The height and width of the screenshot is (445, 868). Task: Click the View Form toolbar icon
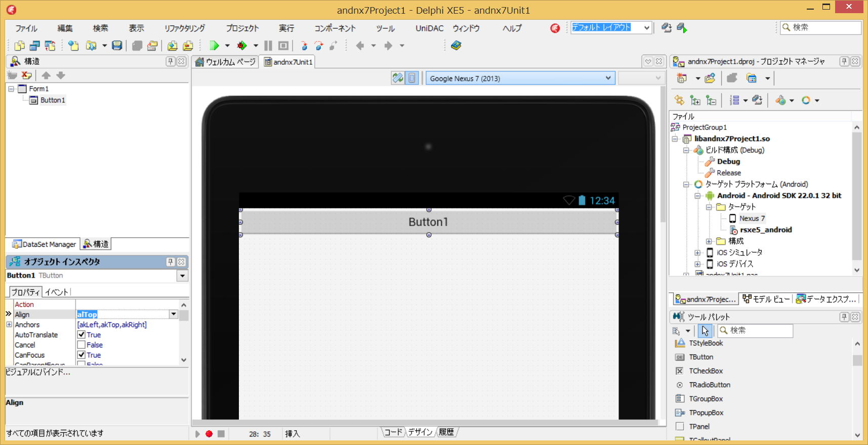point(34,46)
